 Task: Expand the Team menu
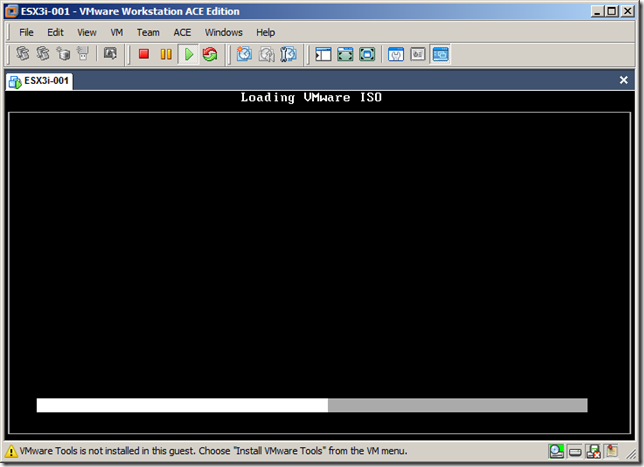pyautogui.click(x=148, y=32)
